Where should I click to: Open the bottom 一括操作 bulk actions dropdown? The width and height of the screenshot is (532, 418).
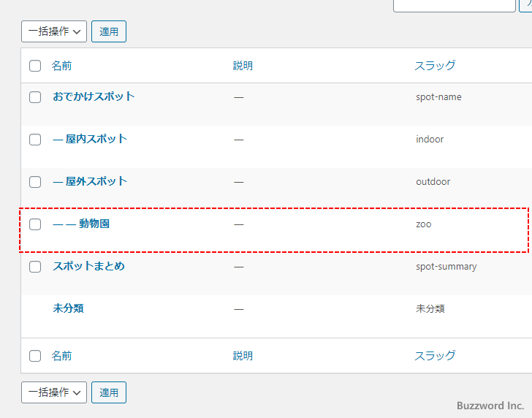(54, 392)
